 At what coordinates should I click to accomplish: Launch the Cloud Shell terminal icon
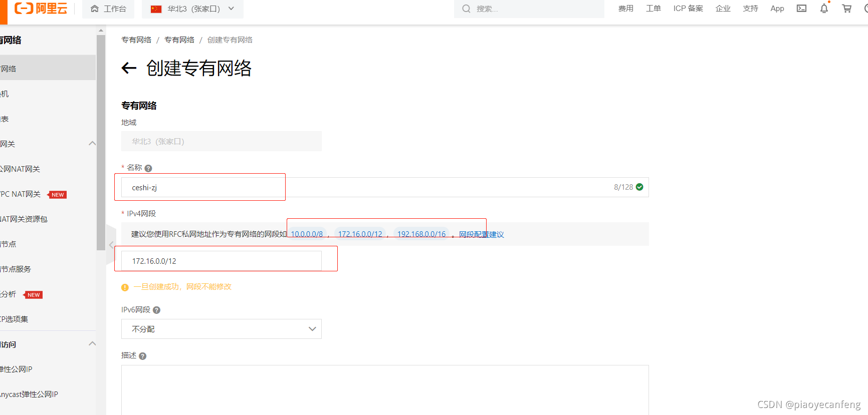click(801, 9)
